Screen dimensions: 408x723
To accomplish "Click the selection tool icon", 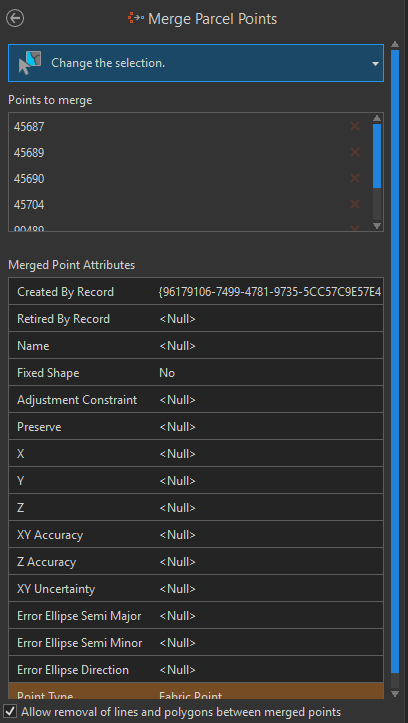I will tap(30, 63).
